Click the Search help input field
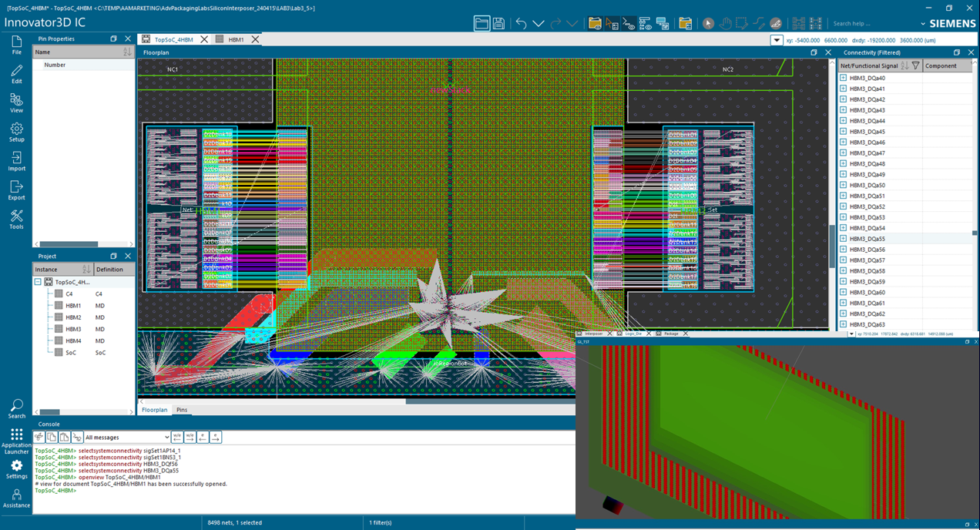 pos(871,24)
